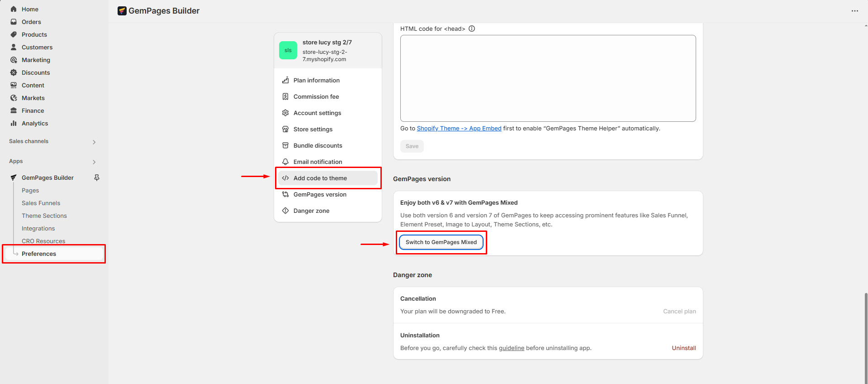The height and width of the screenshot is (384, 868).
Task: Click the Discounts badge icon
Action: tap(14, 72)
